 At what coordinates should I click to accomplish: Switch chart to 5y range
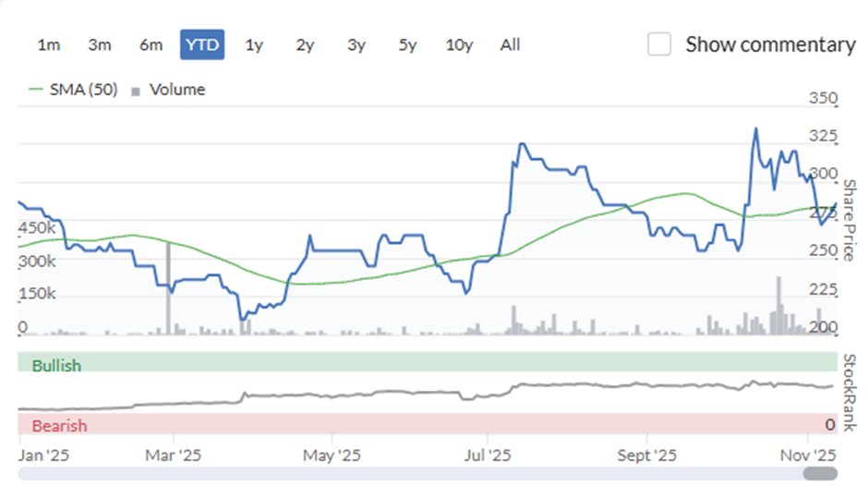407,45
